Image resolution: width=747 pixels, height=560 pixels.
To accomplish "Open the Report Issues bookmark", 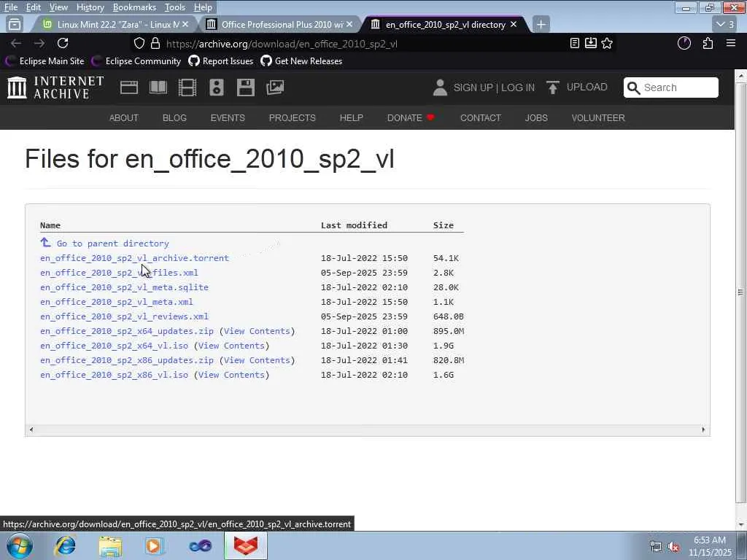I will pyautogui.click(x=221, y=61).
